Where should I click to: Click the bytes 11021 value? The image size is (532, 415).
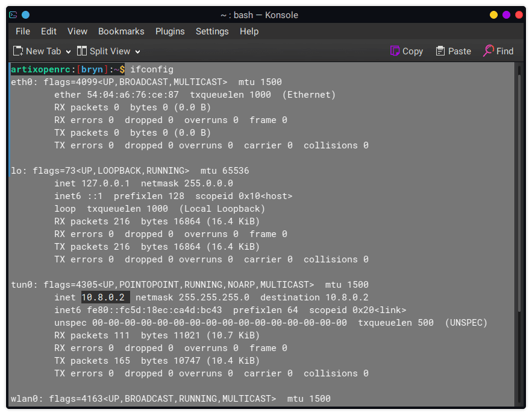[x=171, y=335]
